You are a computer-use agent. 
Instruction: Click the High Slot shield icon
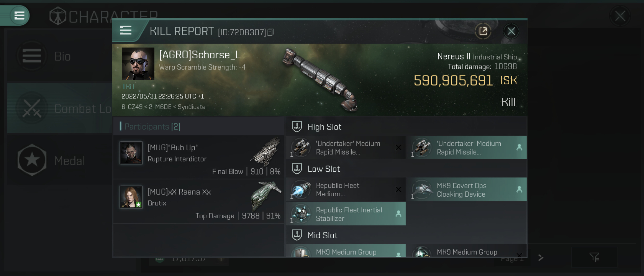point(297,127)
